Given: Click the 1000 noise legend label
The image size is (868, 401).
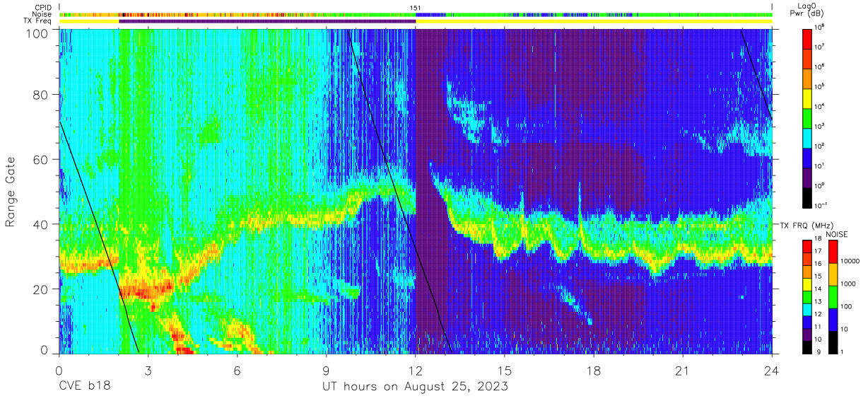Looking at the screenshot, I should tap(849, 284).
